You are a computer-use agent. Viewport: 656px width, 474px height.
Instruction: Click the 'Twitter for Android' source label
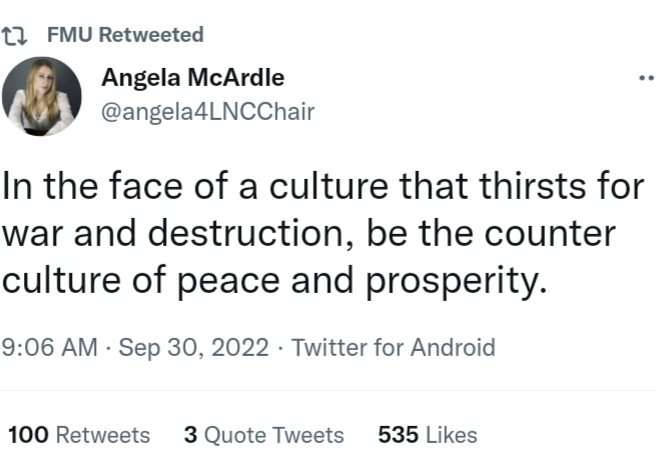tap(393, 347)
